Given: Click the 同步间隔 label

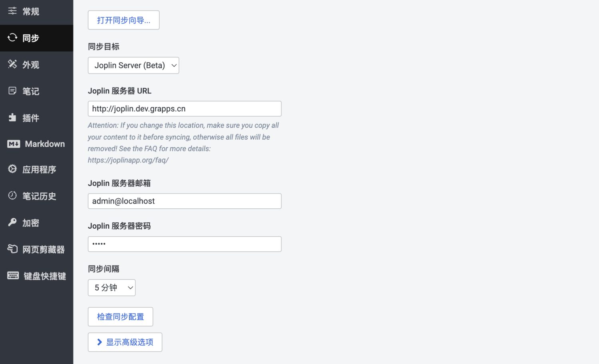Looking at the screenshot, I should coord(103,269).
